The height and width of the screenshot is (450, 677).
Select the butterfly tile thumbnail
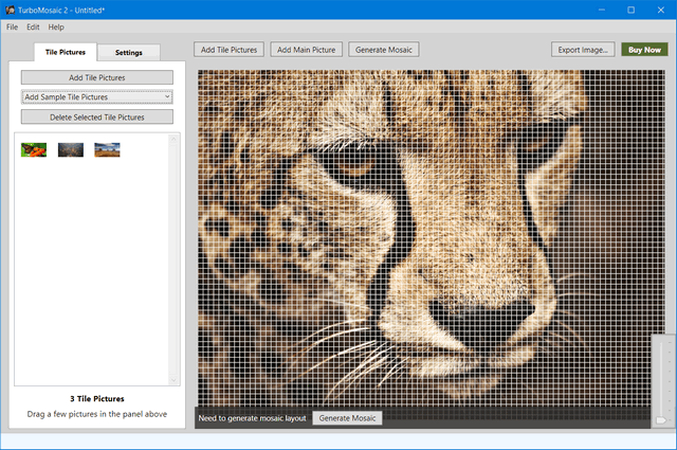[34, 150]
